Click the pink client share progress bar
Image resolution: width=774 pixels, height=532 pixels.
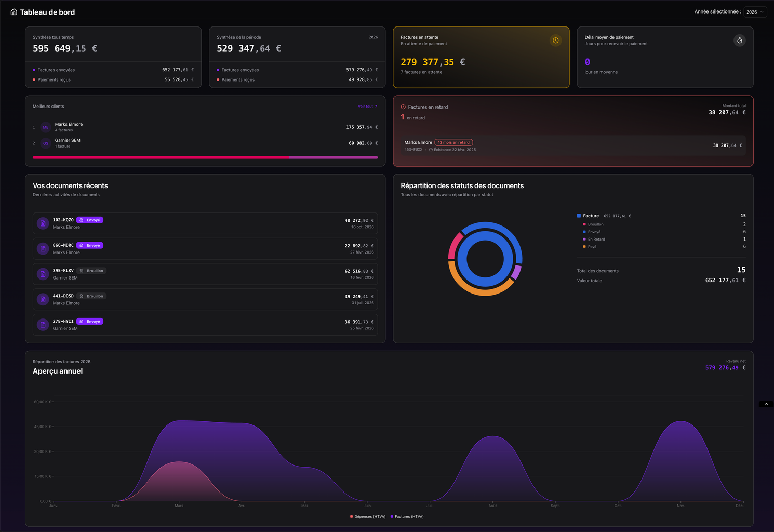[161, 157]
